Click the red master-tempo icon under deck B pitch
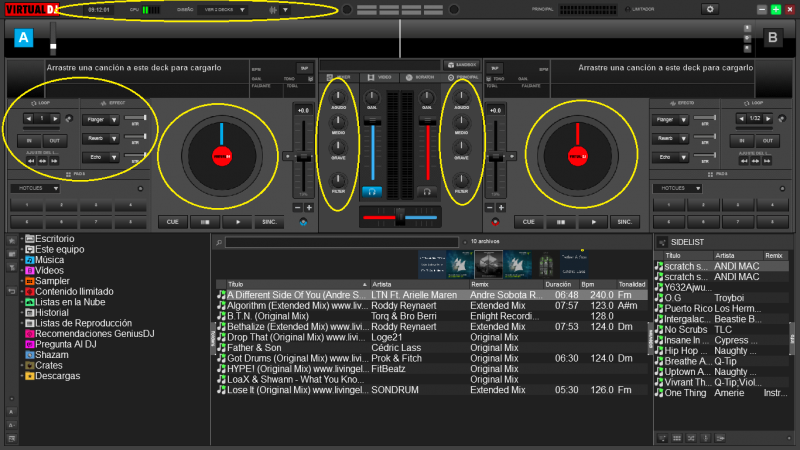This screenshot has height=450, width=800. [495, 222]
